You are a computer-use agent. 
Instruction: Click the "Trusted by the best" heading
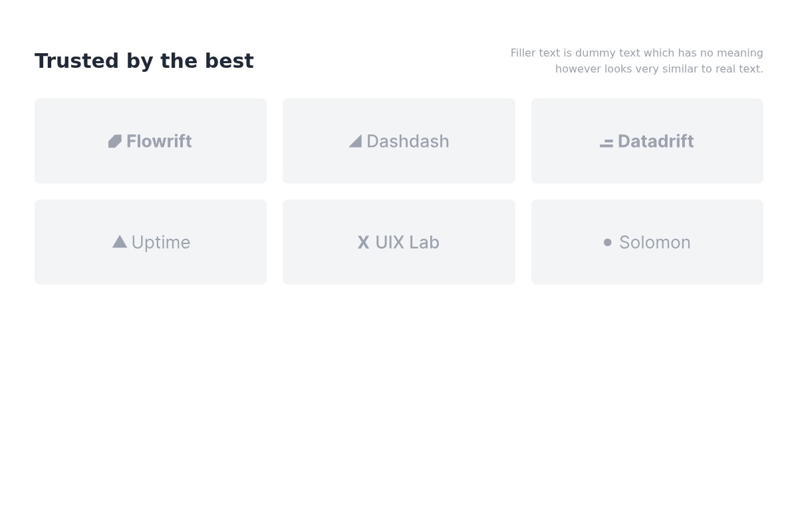click(144, 61)
